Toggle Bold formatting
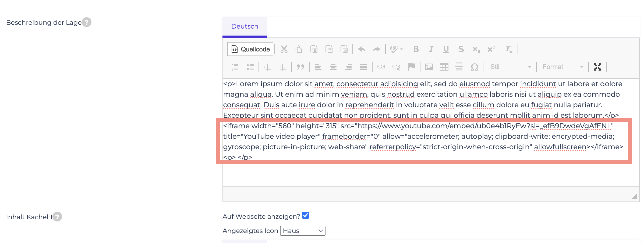 (416, 49)
